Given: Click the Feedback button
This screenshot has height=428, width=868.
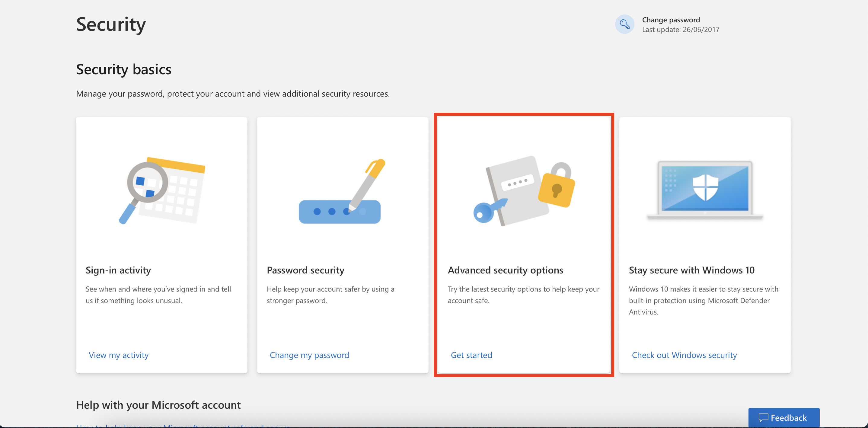Looking at the screenshot, I should 784,417.
